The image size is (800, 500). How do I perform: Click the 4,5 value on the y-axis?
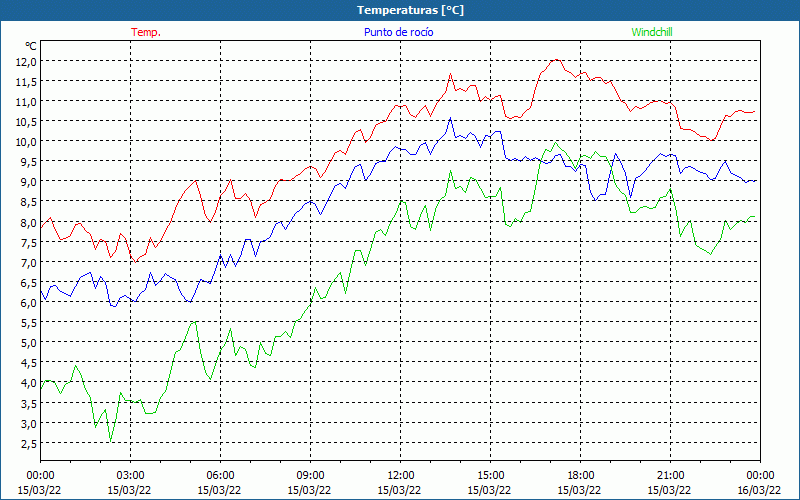coord(29,363)
